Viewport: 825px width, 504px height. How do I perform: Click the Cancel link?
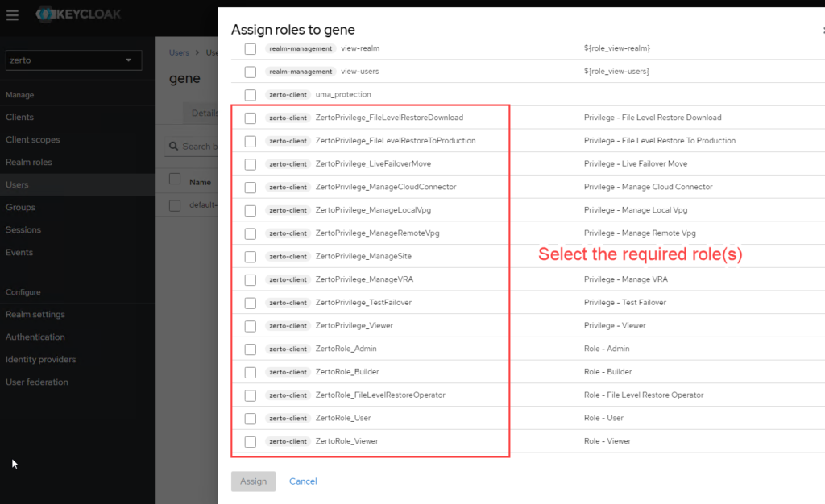(x=303, y=481)
